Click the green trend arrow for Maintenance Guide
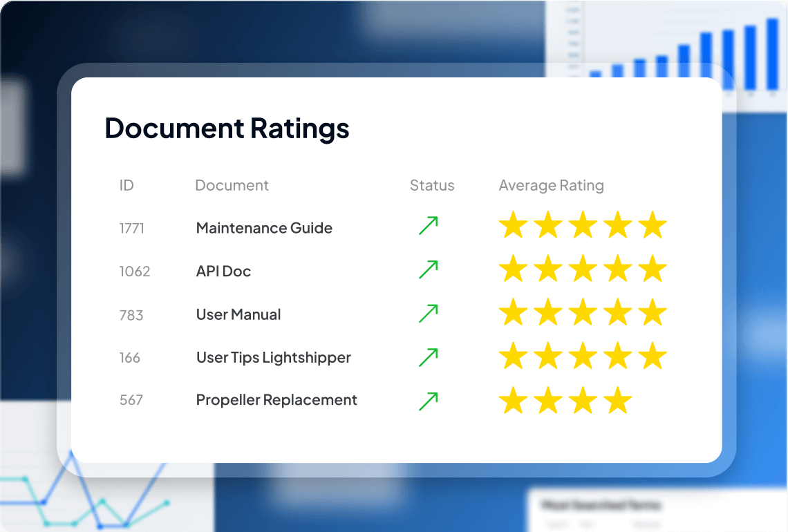This screenshot has height=532, width=788. point(429,226)
